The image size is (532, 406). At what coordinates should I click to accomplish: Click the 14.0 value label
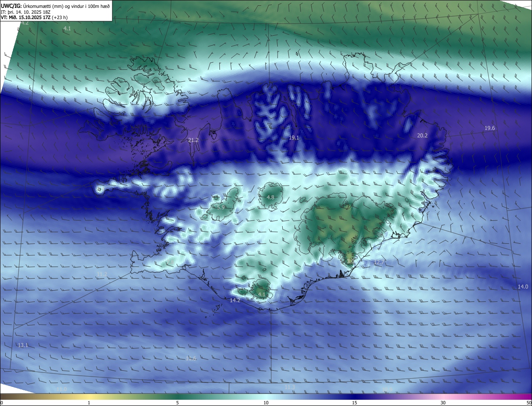[x=523, y=287]
